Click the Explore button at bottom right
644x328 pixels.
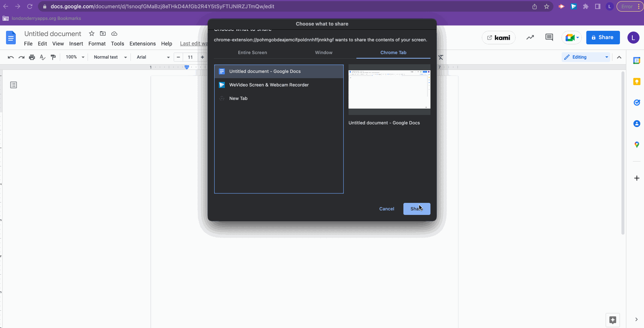pyautogui.click(x=613, y=320)
